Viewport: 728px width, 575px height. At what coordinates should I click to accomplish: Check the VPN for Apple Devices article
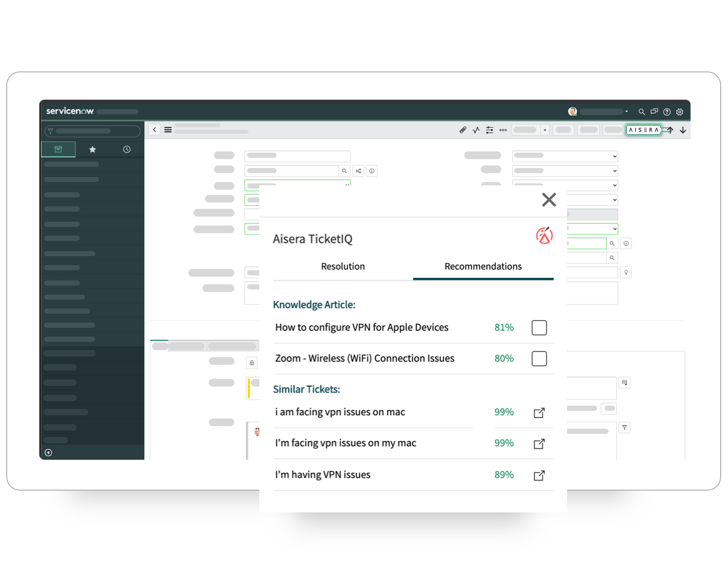pyautogui.click(x=539, y=328)
